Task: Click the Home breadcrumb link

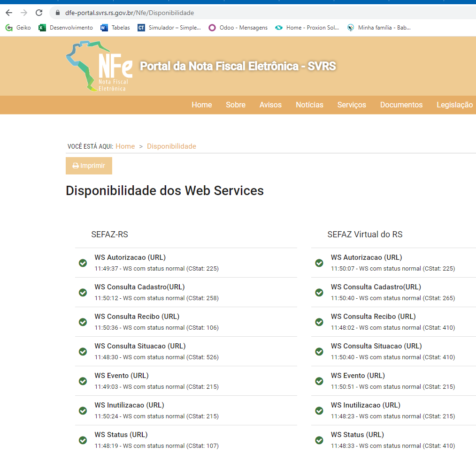Action: pyautogui.click(x=125, y=146)
